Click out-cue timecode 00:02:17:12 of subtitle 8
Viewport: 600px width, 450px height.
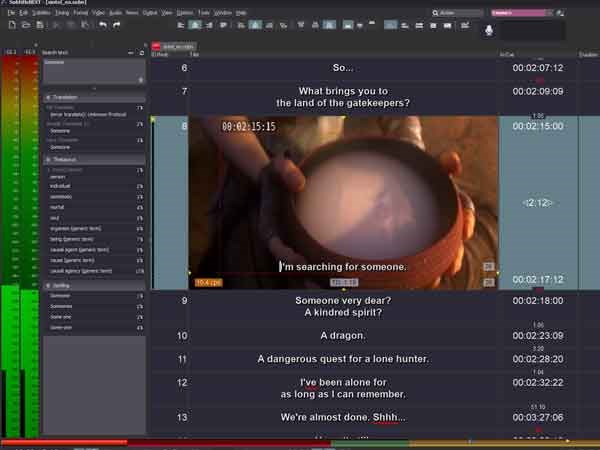coord(538,279)
